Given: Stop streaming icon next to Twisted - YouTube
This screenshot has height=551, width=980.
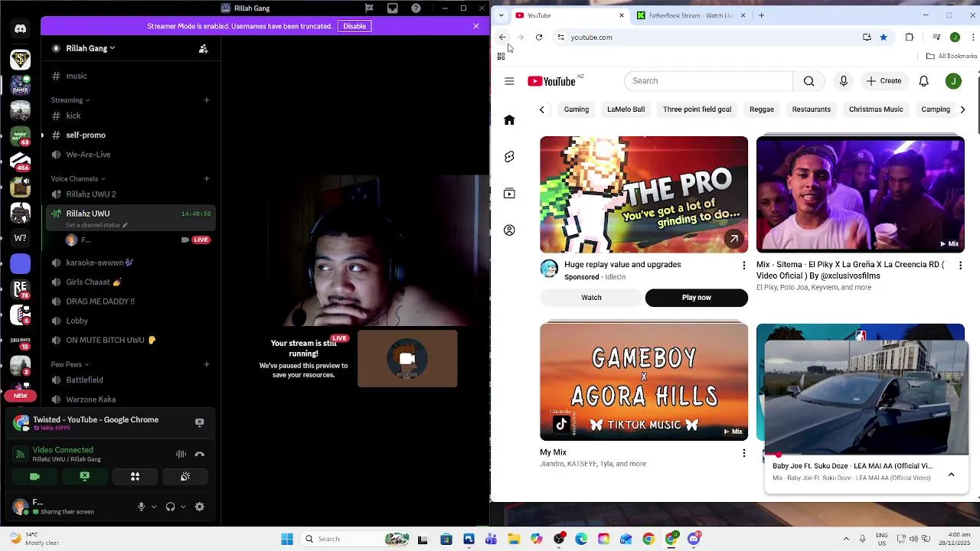Looking at the screenshot, I should tap(199, 422).
